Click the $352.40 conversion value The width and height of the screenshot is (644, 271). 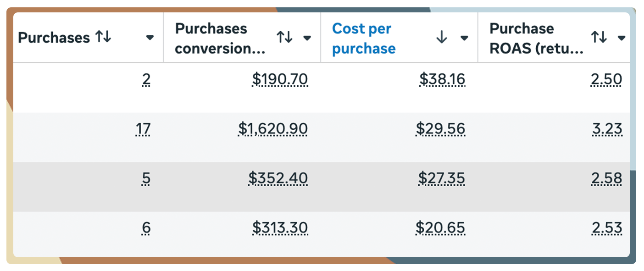(278, 178)
